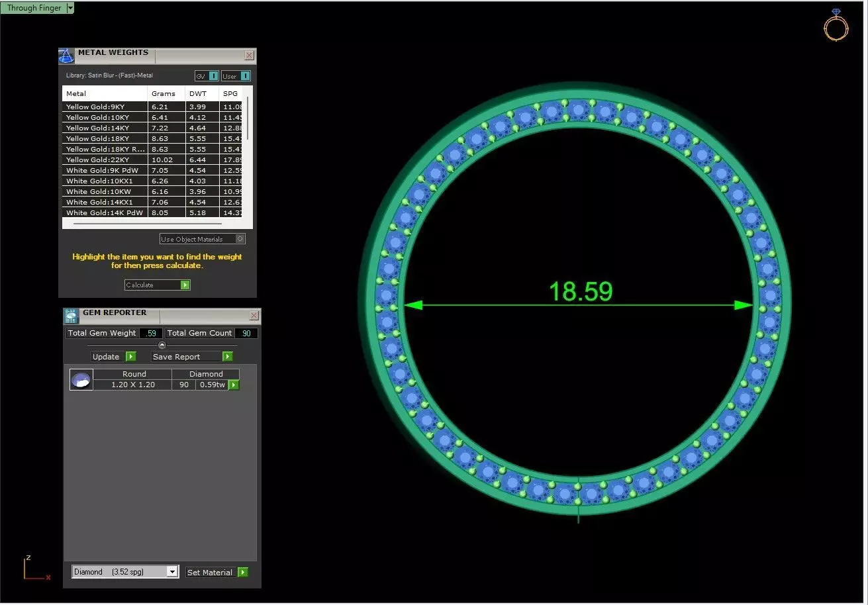Click the Save Report button
Image resolution: width=868 pixels, height=605 pixels.
click(192, 357)
